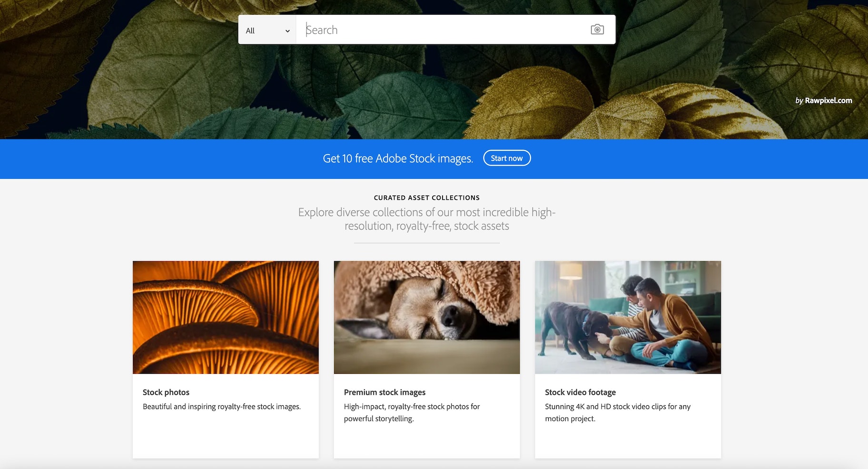Screen dimensions: 868x469
Task: Click the camera visual search icon
Action: click(x=597, y=29)
